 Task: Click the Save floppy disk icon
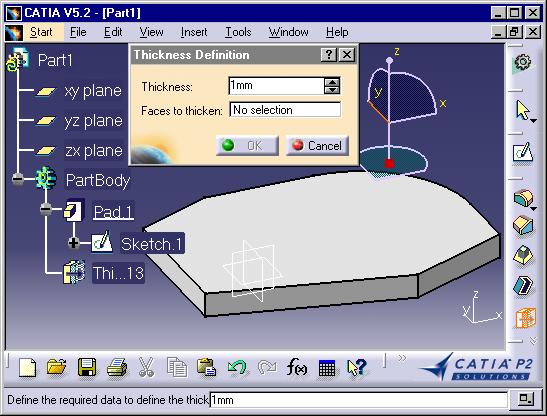(x=87, y=367)
